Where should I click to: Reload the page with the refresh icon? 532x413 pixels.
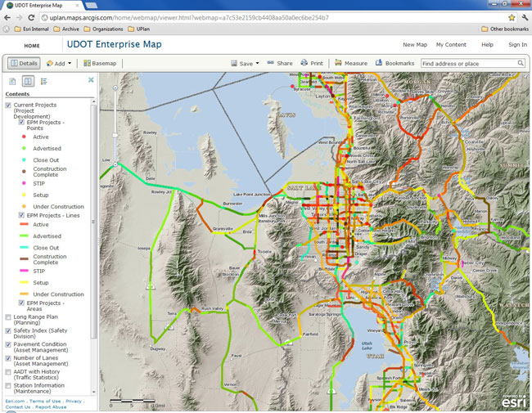tap(32, 18)
